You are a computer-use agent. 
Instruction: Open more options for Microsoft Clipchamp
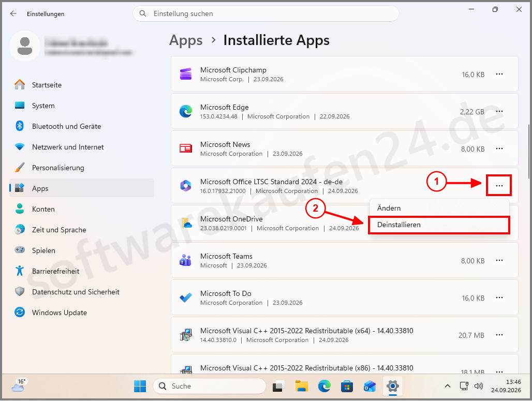[x=499, y=74]
